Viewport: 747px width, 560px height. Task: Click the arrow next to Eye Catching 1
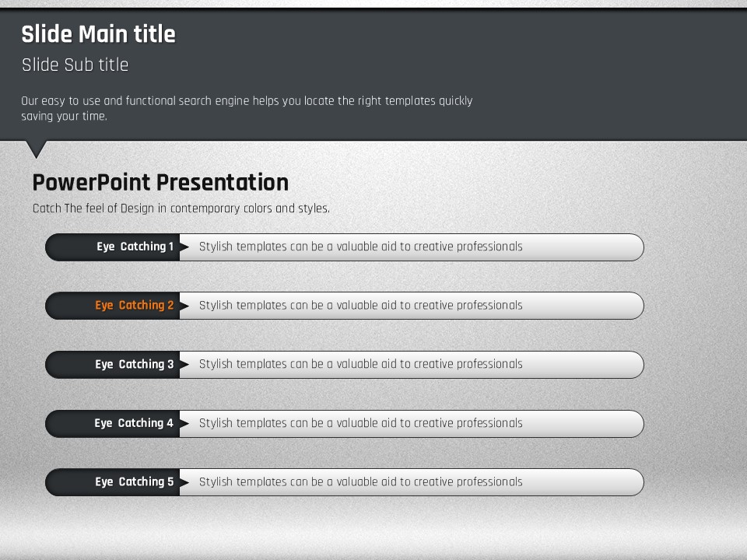184,247
